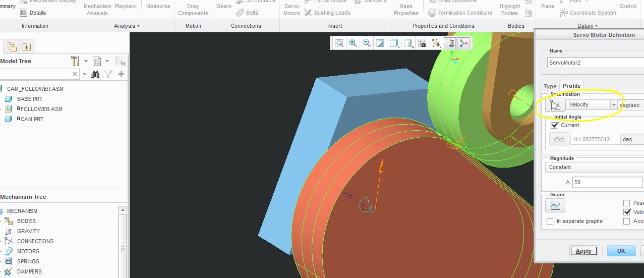
Task: Open the tree columns list icon
Action: click(97, 62)
